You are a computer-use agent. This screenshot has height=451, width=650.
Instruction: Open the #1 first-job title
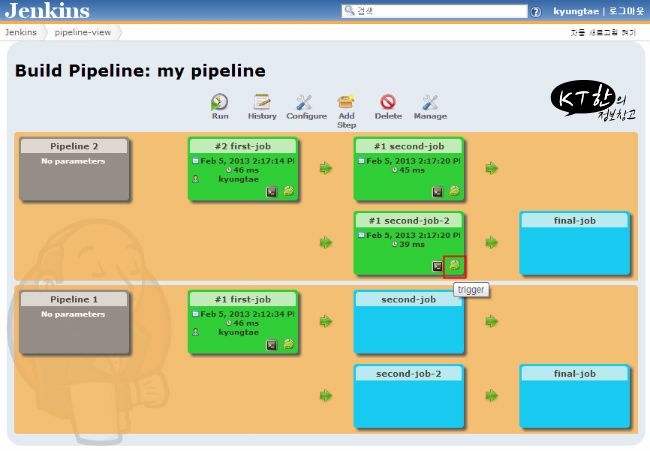[243, 299]
